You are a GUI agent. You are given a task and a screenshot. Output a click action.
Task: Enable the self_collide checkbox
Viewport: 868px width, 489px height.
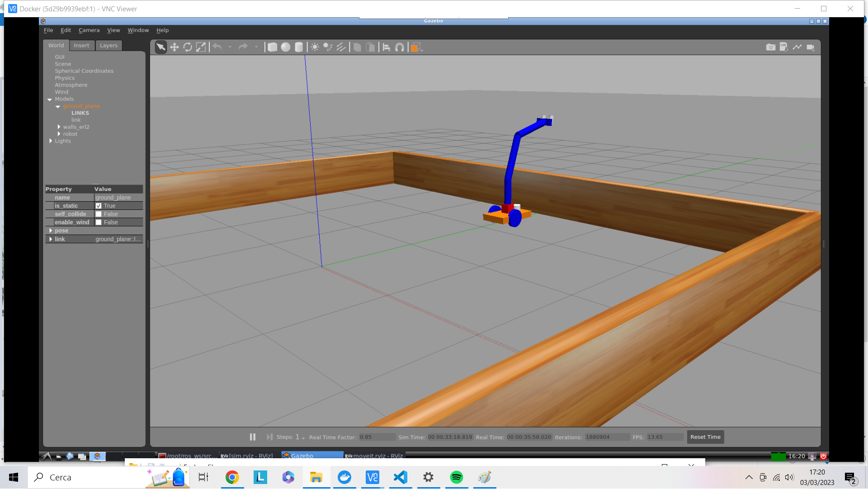point(99,214)
